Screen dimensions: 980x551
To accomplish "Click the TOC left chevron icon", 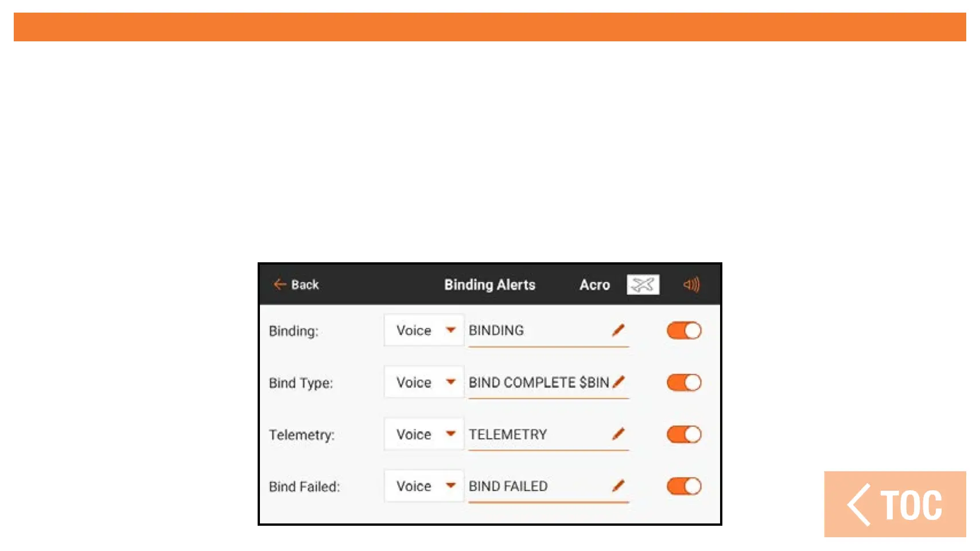I will point(859,505).
